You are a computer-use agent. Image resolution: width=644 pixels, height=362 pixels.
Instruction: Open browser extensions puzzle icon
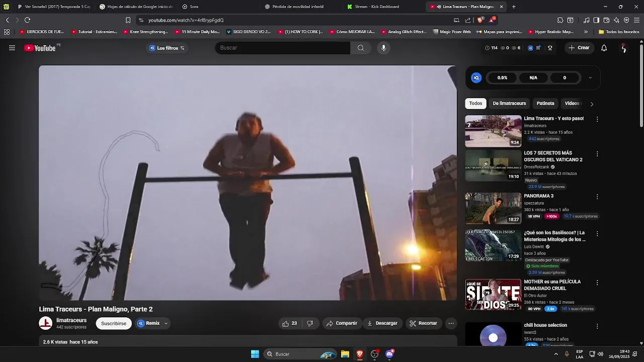560,20
